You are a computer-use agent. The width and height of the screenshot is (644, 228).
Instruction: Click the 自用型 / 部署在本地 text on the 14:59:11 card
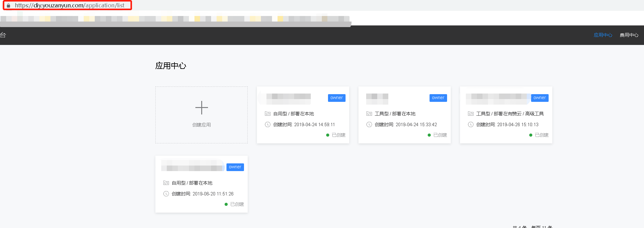click(x=294, y=114)
